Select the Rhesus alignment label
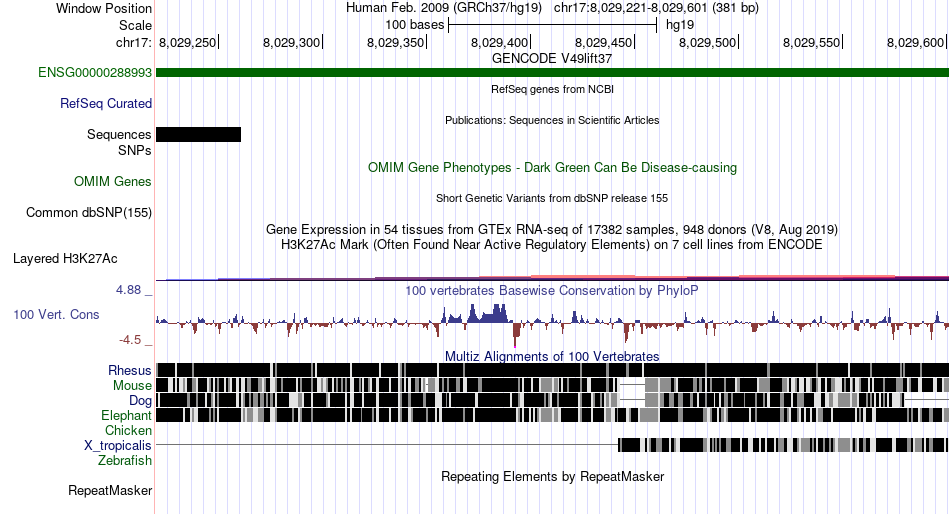The image size is (950, 514). 130,370
